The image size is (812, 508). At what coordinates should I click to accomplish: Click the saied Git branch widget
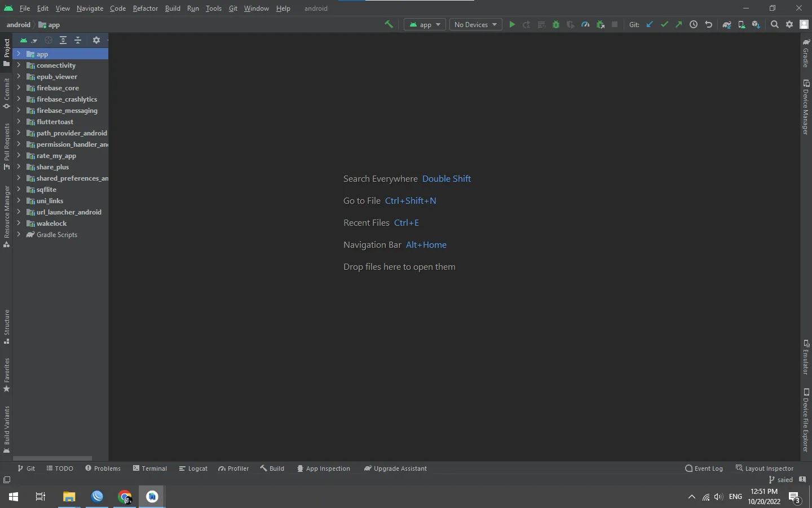781,480
